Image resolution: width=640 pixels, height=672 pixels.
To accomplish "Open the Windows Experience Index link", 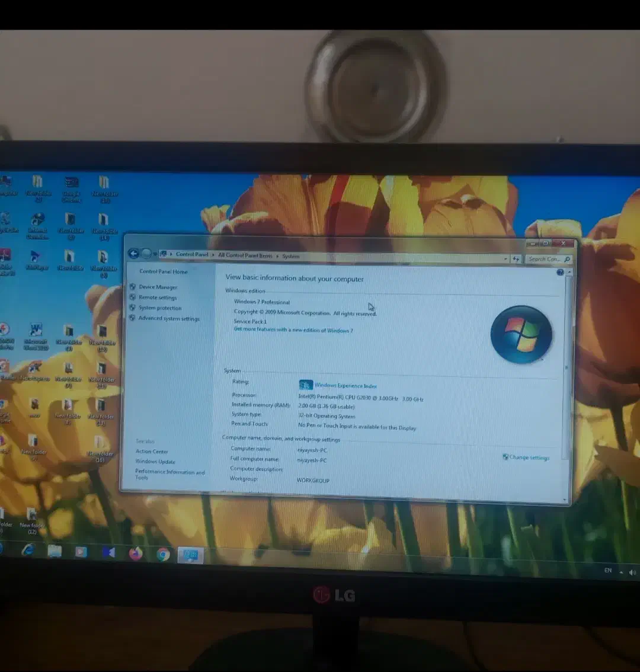I will tap(345, 386).
